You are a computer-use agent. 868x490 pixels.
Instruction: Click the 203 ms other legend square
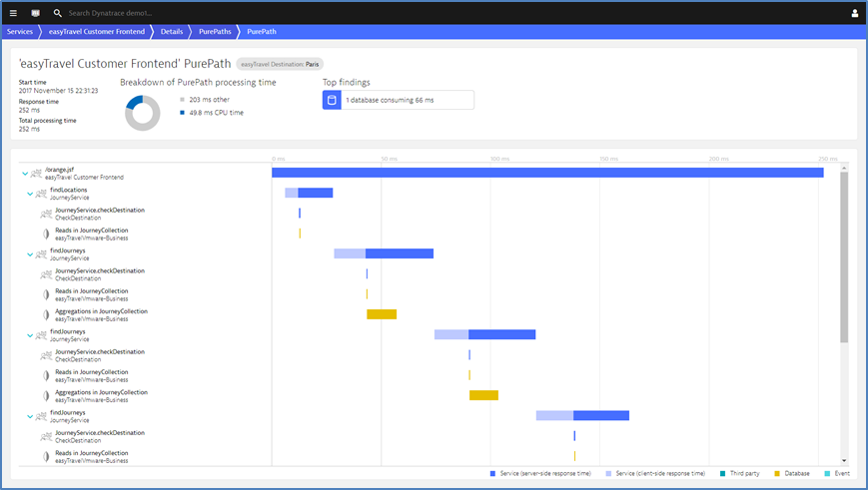click(x=182, y=100)
